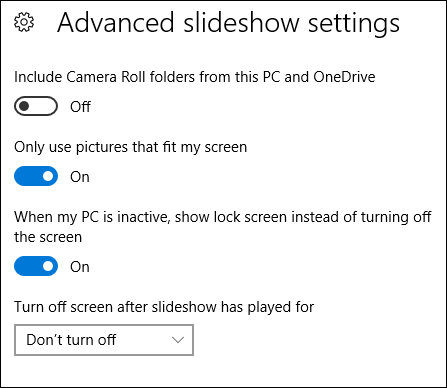The image size is (447, 388).
Task: Click the white knob of the fit-my-screen switch
Action: (48, 176)
